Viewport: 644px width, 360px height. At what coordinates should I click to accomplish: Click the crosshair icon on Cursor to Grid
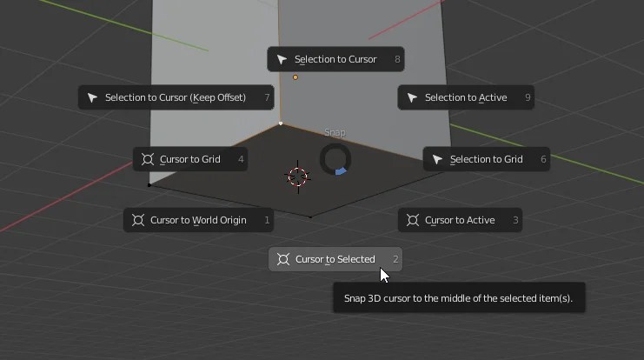click(147, 159)
